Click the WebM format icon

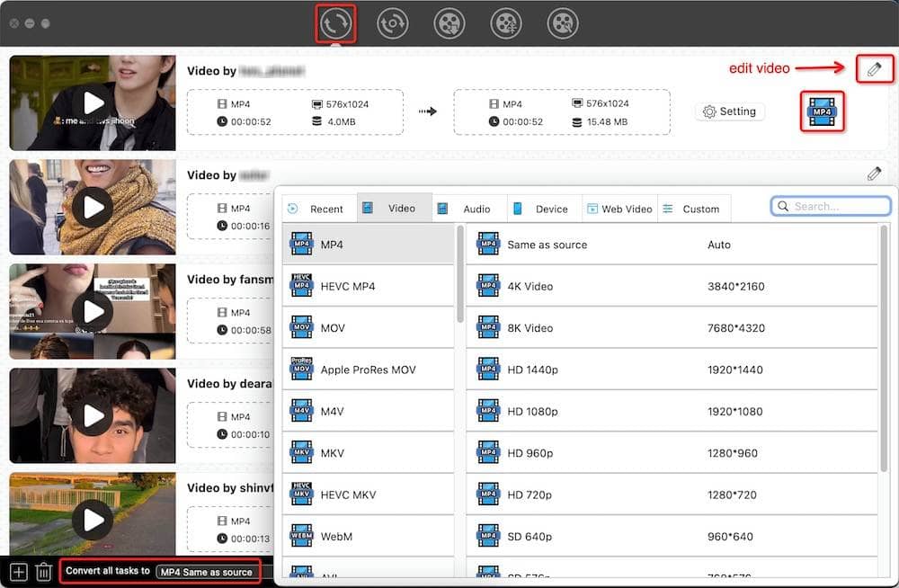pyautogui.click(x=301, y=536)
